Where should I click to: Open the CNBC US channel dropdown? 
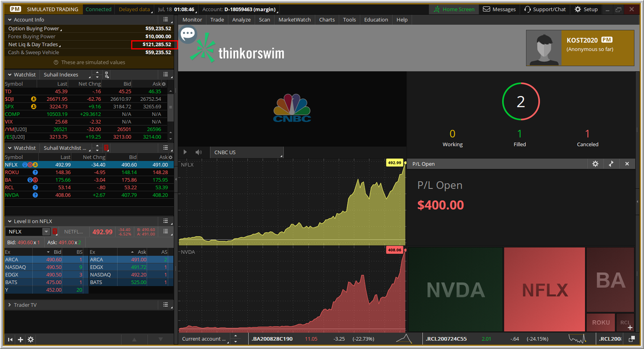point(247,152)
